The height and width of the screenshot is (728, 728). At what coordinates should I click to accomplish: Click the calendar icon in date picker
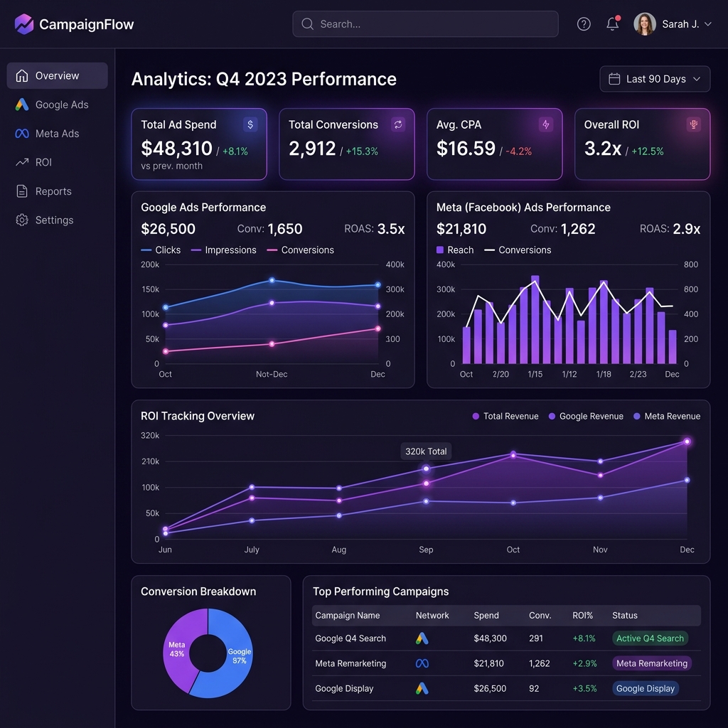click(x=614, y=79)
